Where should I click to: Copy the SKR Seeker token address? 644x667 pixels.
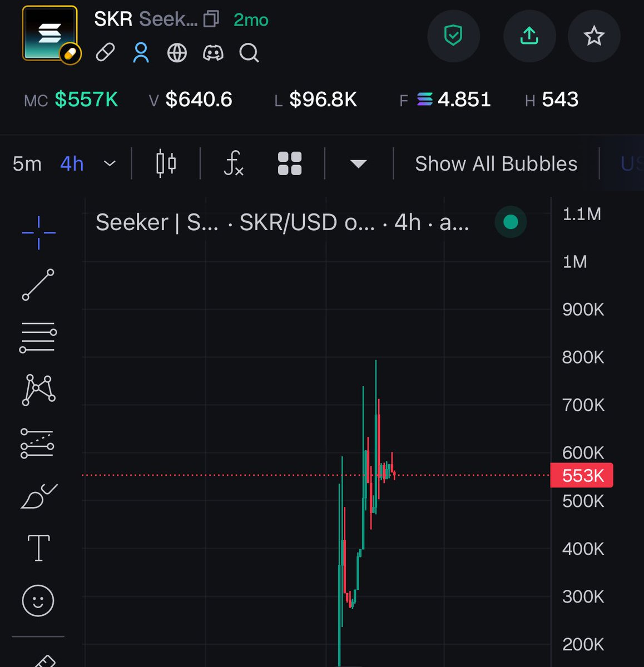[x=211, y=19]
